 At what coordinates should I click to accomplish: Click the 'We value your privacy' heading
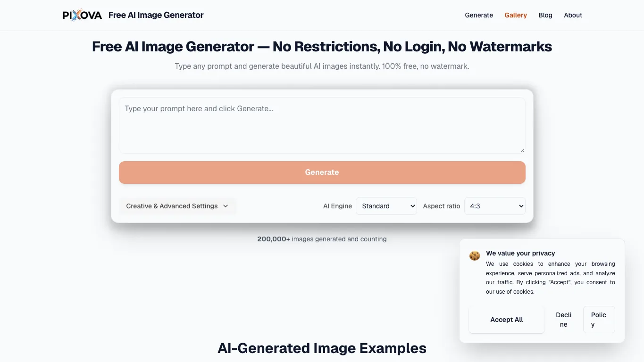click(520, 253)
